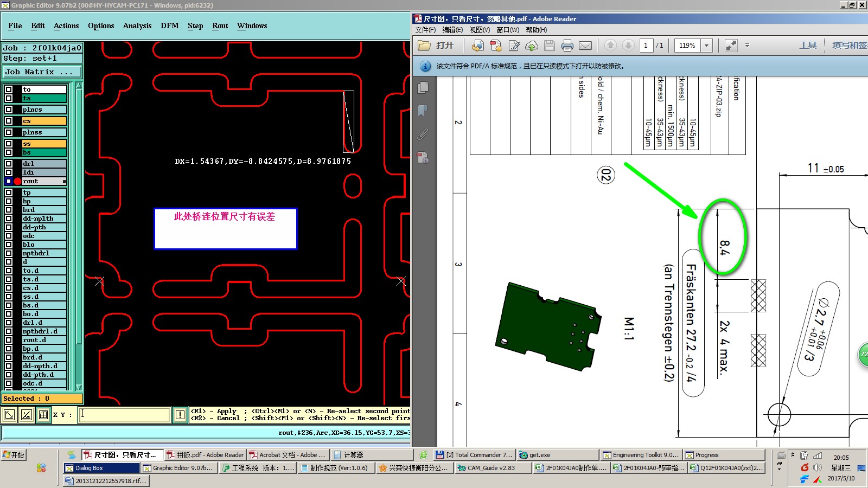868x488 pixels.
Task: Open the Reader toolbar options small arrow
Action: pyautogui.click(x=747, y=46)
